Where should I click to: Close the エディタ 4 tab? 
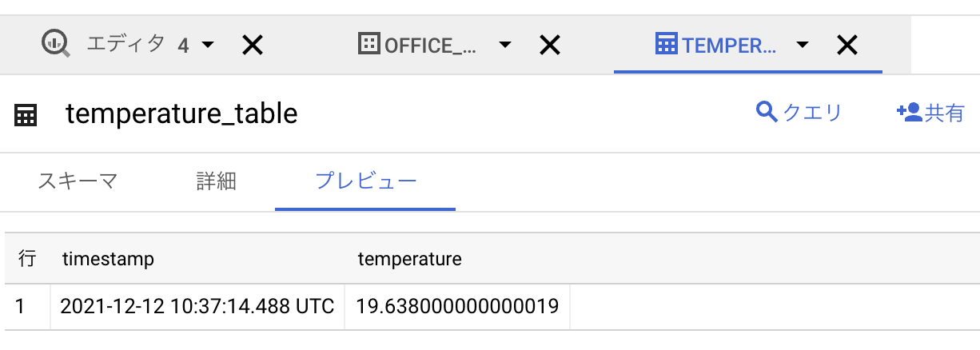(253, 46)
